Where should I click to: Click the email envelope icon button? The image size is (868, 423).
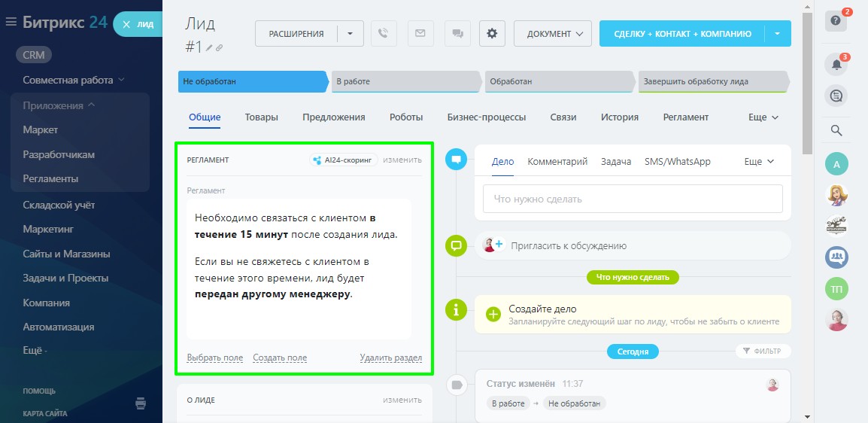pyautogui.click(x=420, y=33)
